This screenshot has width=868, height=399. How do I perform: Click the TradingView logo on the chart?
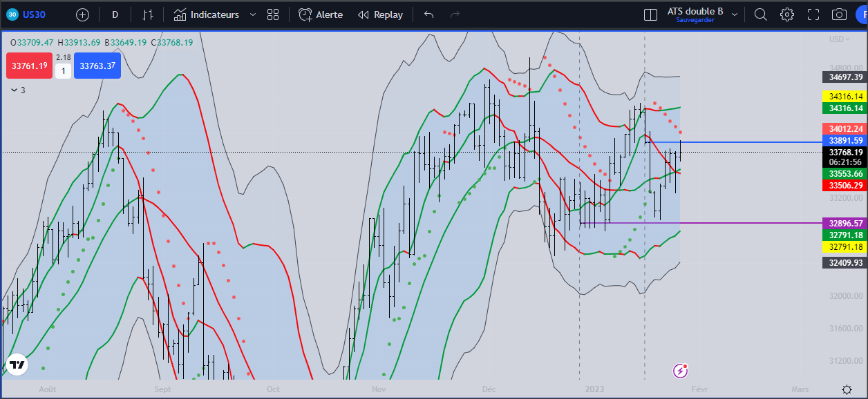tap(17, 365)
